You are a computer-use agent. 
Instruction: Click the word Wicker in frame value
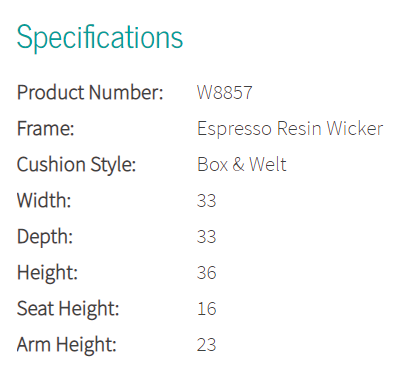coord(355,128)
